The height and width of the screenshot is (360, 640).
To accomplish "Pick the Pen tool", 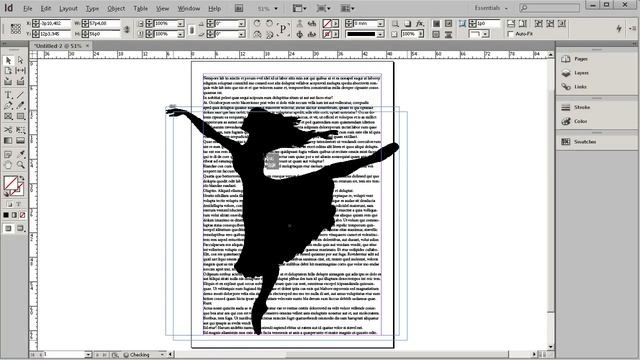I will pos(8,106).
